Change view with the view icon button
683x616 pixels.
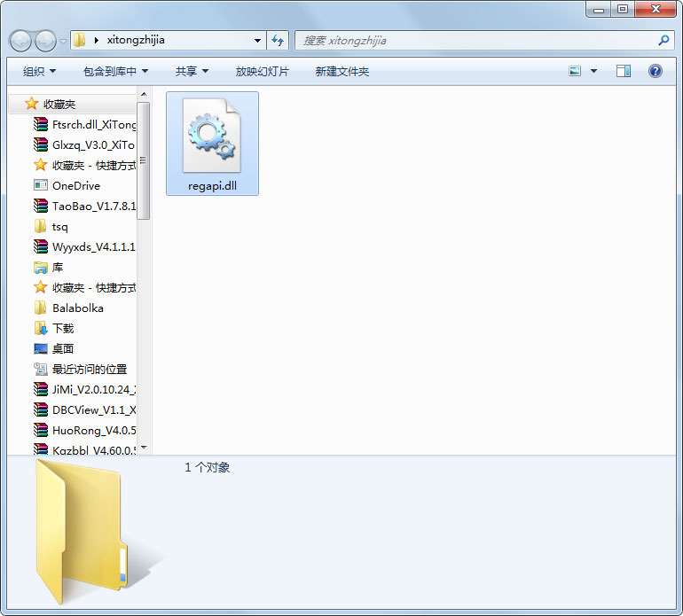click(575, 71)
